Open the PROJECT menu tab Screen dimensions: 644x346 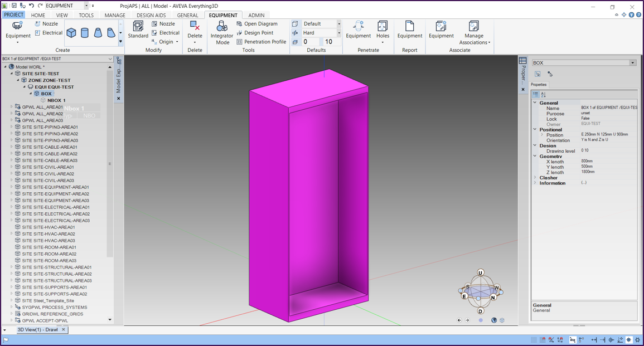[13, 15]
